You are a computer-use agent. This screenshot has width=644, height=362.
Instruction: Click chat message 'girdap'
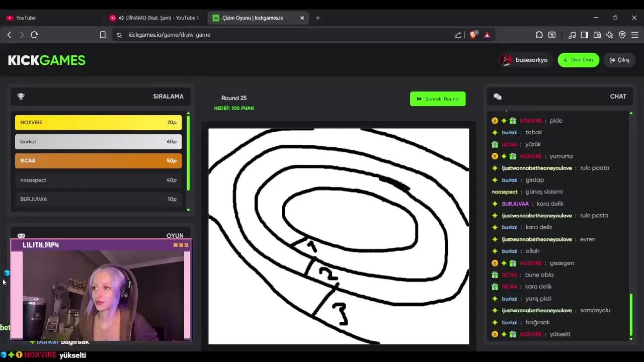pyautogui.click(x=534, y=180)
